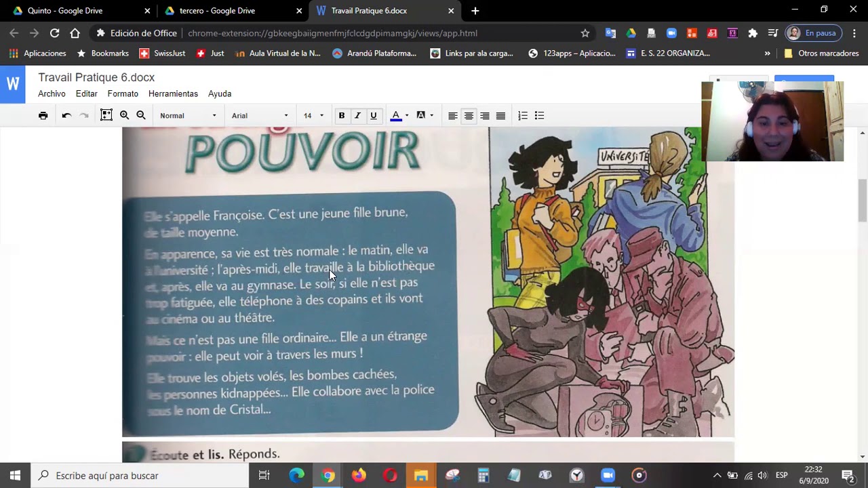Screen dimensions: 868x488
Task: Open the Bookmarks folder in bookmarks bar
Action: [102, 54]
